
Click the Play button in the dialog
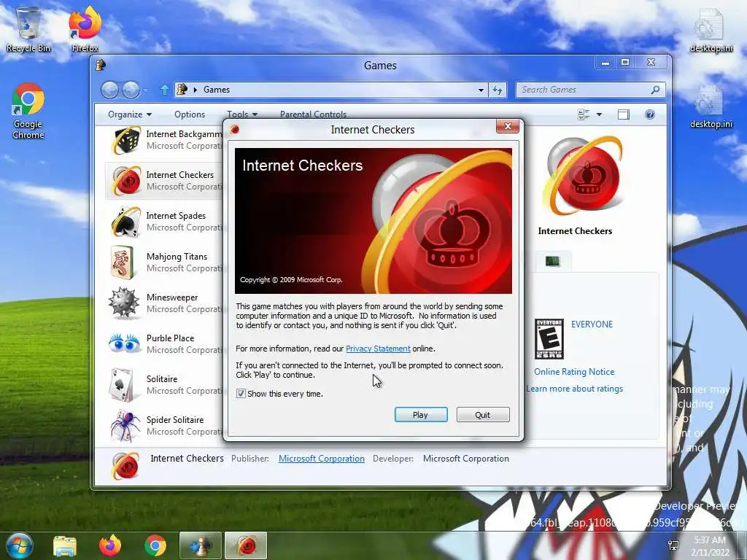421,415
